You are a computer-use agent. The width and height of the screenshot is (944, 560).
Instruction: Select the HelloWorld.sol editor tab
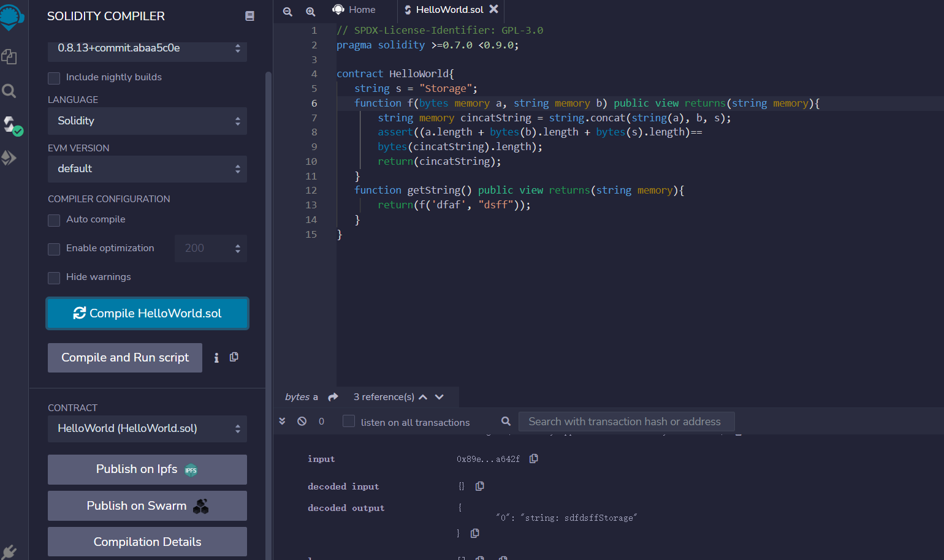click(449, 9)
